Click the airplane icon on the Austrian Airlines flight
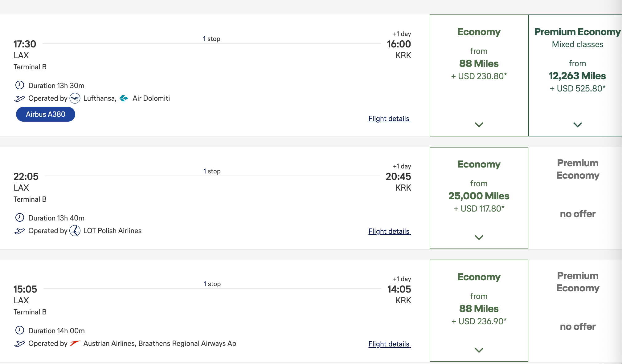 [x=19, y=344]
